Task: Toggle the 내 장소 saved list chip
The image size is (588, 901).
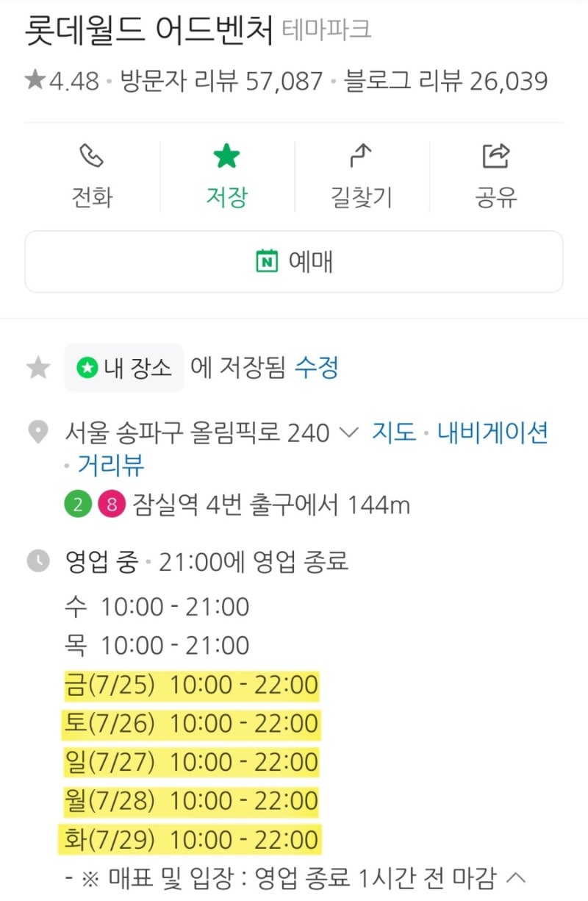Action: point(123,366)
